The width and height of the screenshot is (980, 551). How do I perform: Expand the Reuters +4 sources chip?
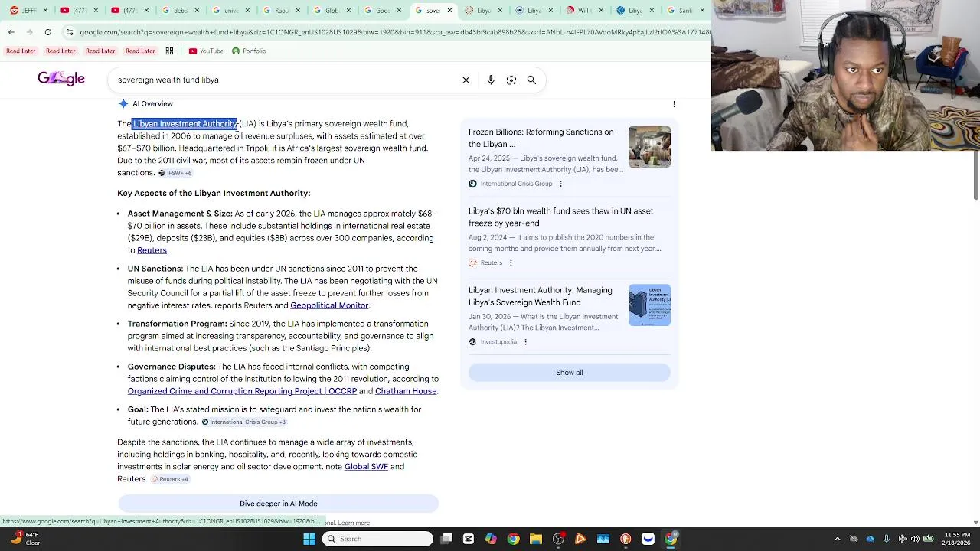tap(169, 479)
